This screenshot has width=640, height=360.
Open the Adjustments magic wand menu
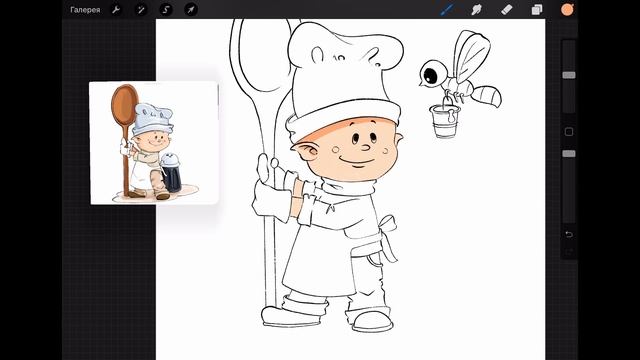[141, 9]
